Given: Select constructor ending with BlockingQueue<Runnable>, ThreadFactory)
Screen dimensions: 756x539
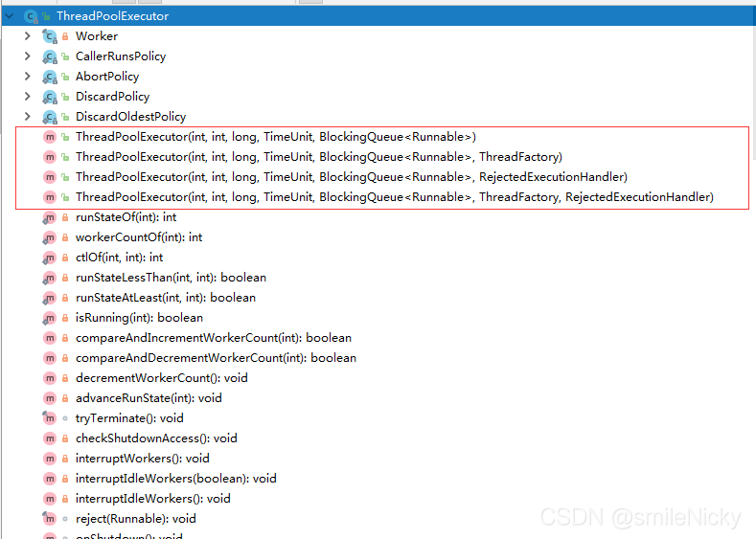Looking at the screenshot, I should pos(319,157).
